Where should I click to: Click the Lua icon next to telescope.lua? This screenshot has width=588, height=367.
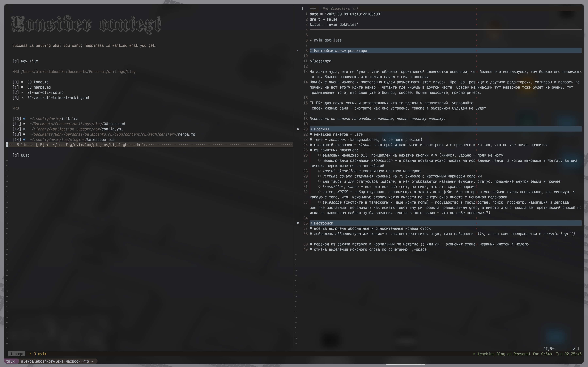(24, 140)
